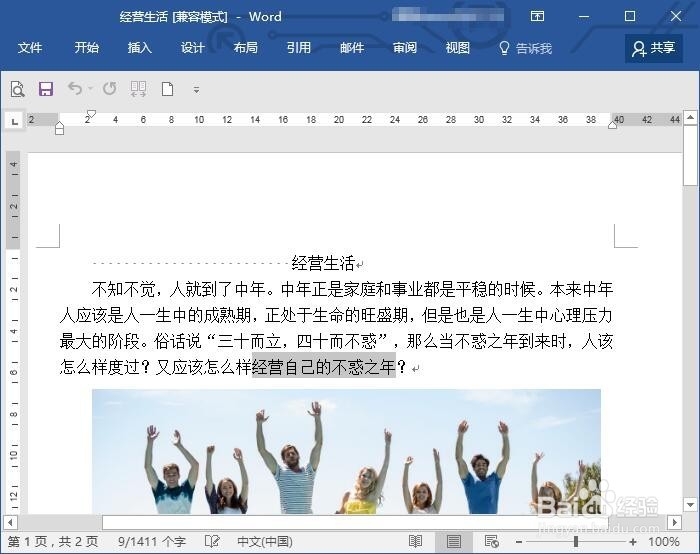Screen dimensions: 700x554
Task: Save the document with the floppy icon
Action: coord(46,89)
